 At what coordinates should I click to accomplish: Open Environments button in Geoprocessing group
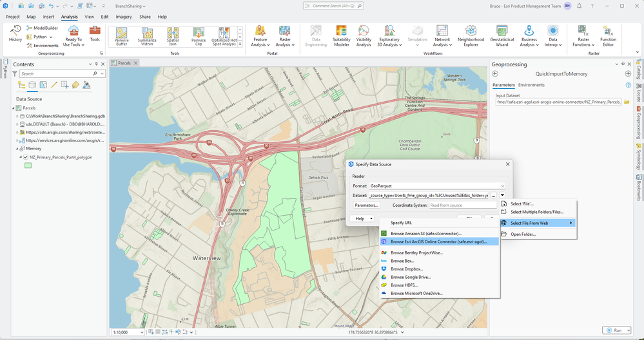coord(43,46)
